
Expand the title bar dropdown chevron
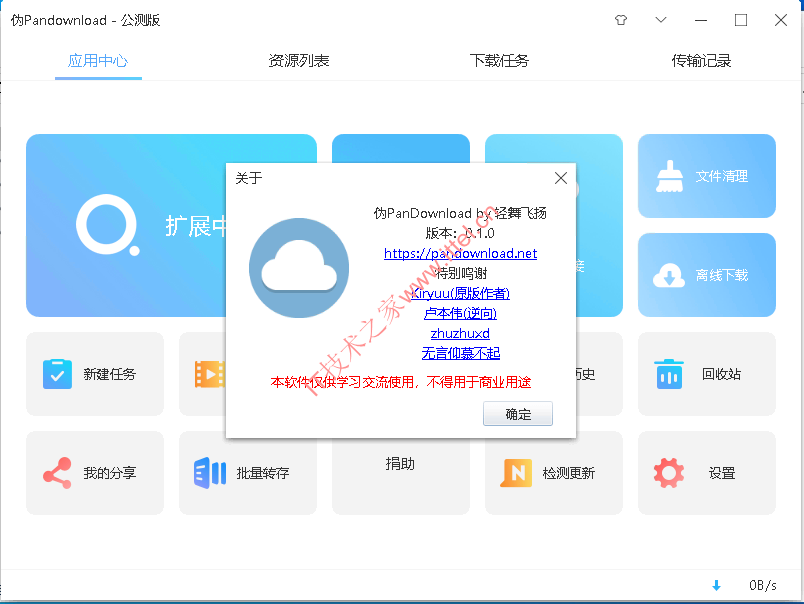[x=661, y=20]
